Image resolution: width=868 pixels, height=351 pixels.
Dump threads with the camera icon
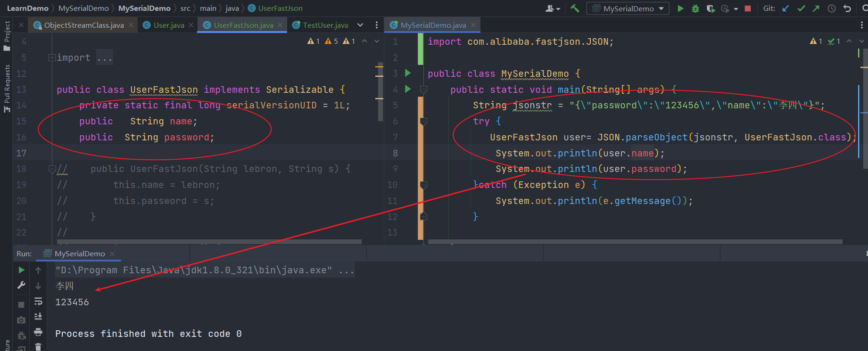point(21,320)
